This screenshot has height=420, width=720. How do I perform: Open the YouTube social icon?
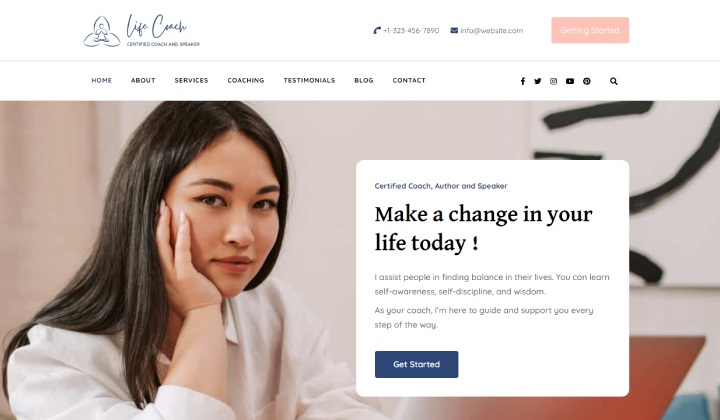[x=570, y=81]
